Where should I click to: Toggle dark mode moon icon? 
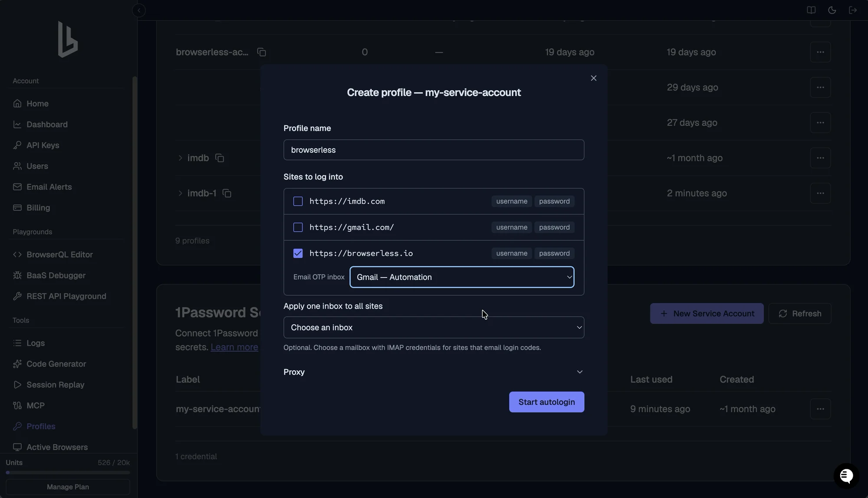point(832,10)
